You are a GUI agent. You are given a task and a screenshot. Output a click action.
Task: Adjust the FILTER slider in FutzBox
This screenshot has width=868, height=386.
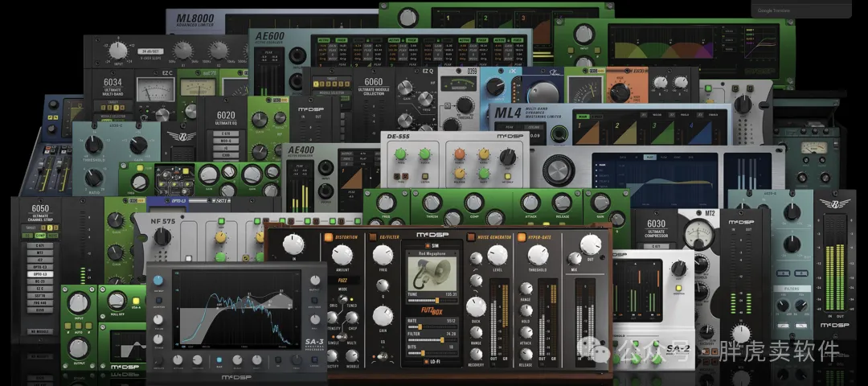coord(432,341)
